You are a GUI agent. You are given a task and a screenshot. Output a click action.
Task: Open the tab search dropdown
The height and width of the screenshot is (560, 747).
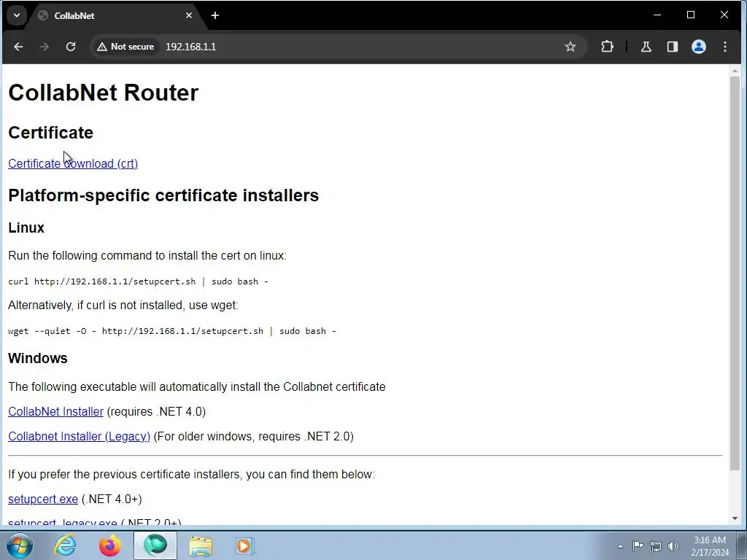(x=17, y=15)
